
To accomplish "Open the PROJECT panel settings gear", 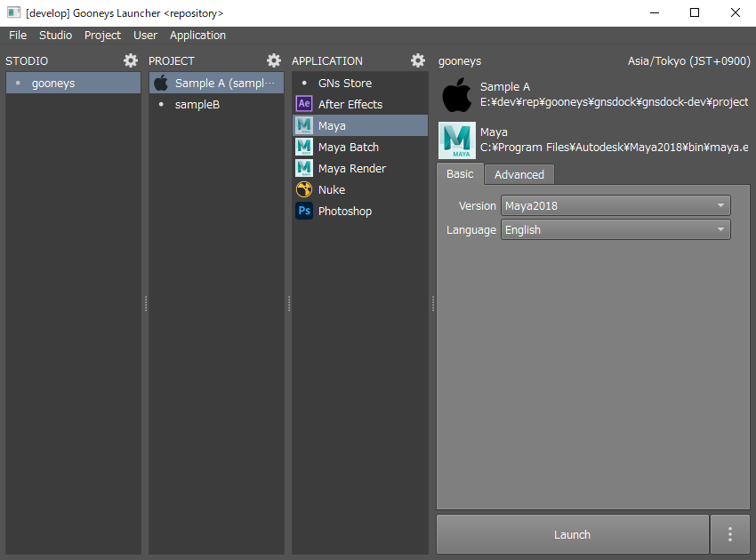I will point(274,60).
